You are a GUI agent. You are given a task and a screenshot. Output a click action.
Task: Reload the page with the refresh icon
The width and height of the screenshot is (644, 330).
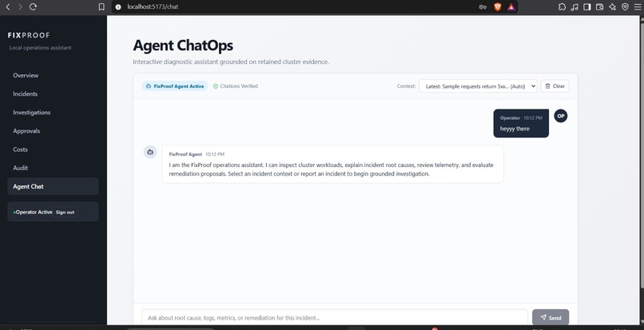coord(34,6)
